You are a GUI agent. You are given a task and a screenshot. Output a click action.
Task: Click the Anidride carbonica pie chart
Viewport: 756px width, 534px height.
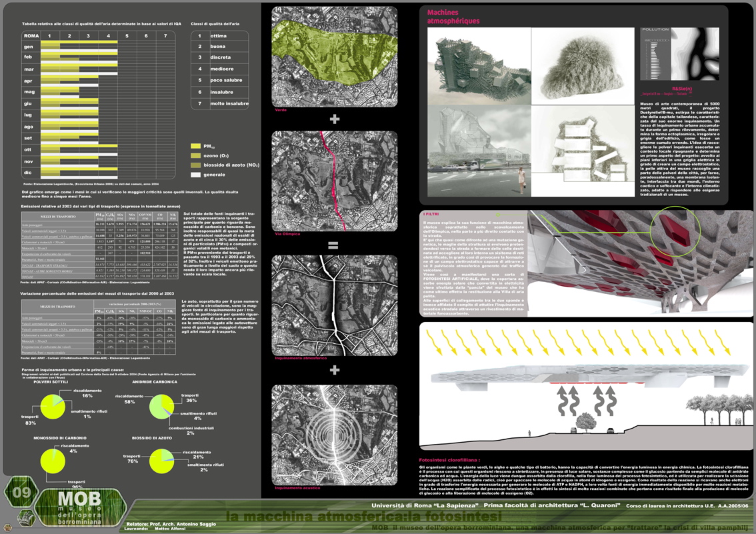161,407
